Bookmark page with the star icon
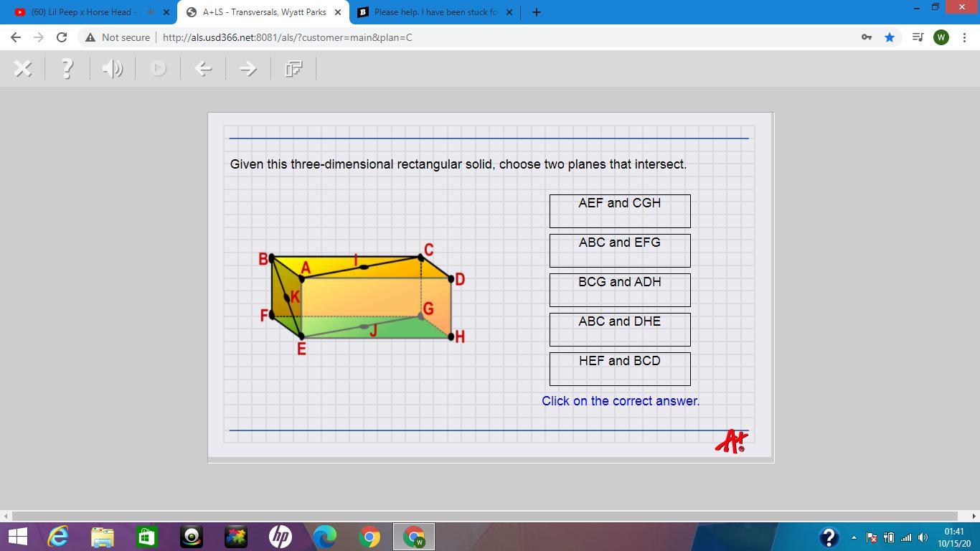The height and width of the screenshot is (551, 980). pos(890,37)
